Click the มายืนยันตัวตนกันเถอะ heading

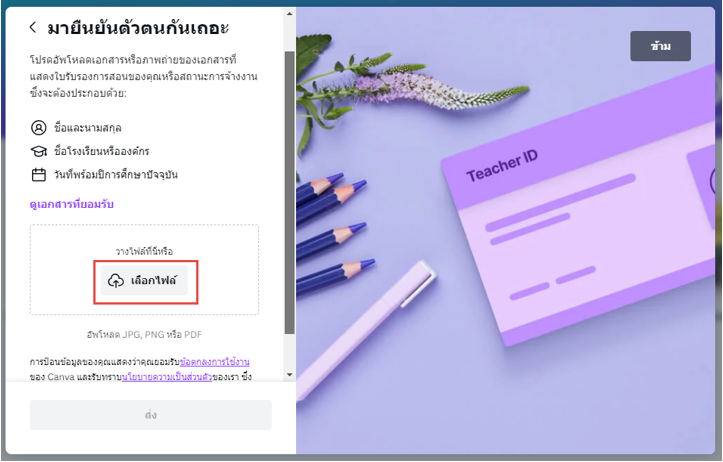[138, 28]
